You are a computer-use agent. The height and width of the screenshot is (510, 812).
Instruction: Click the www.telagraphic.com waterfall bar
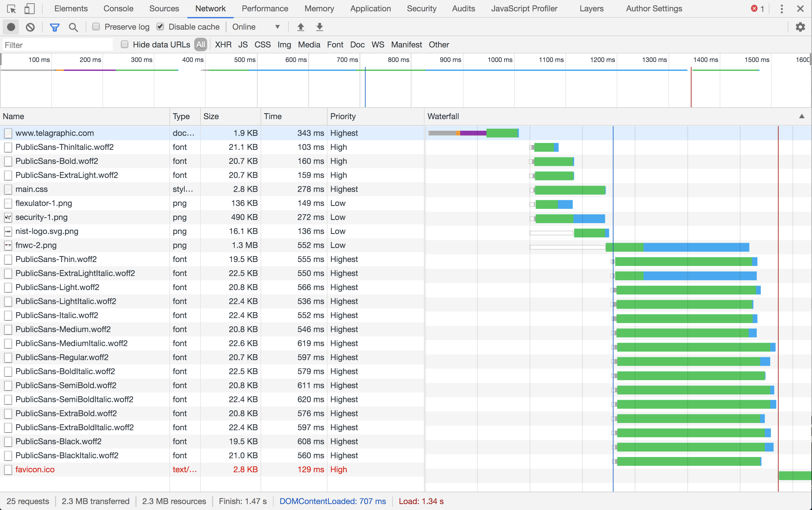click(473, 133)
